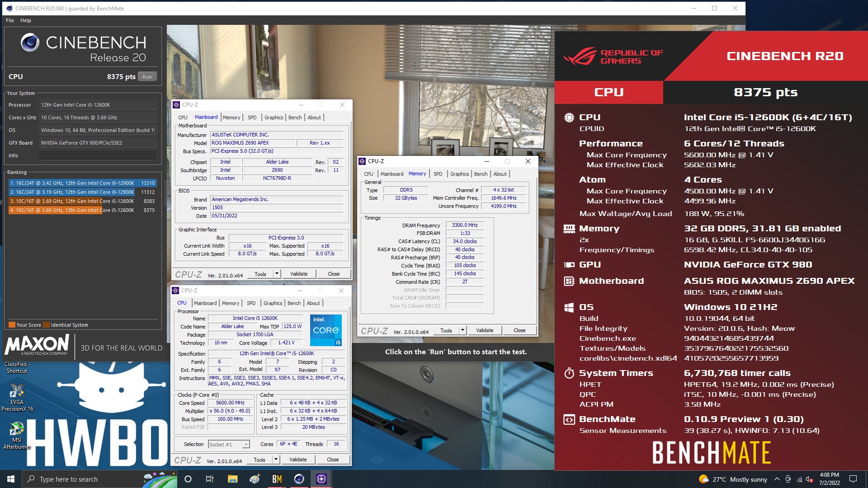Open the Socket #1 selection dropdown
This screenshot has width=868, height=488.
[x=229, y=445]
